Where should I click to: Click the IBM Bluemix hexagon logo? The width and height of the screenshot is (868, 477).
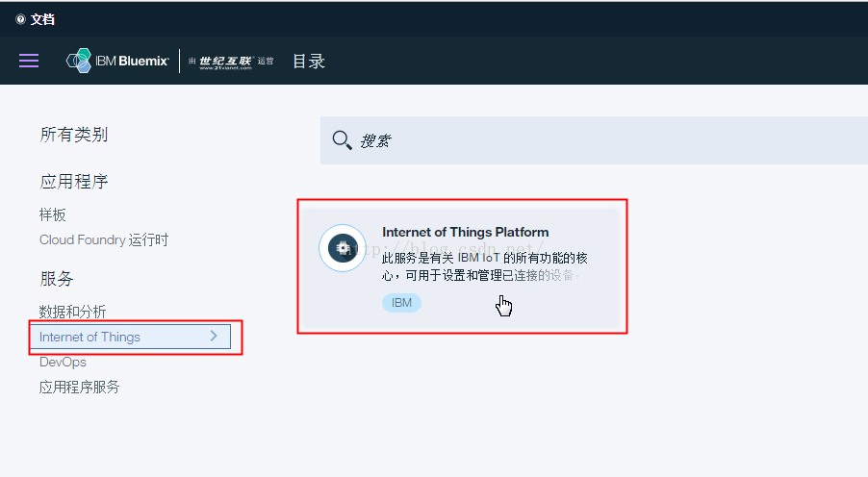point(79,61)
